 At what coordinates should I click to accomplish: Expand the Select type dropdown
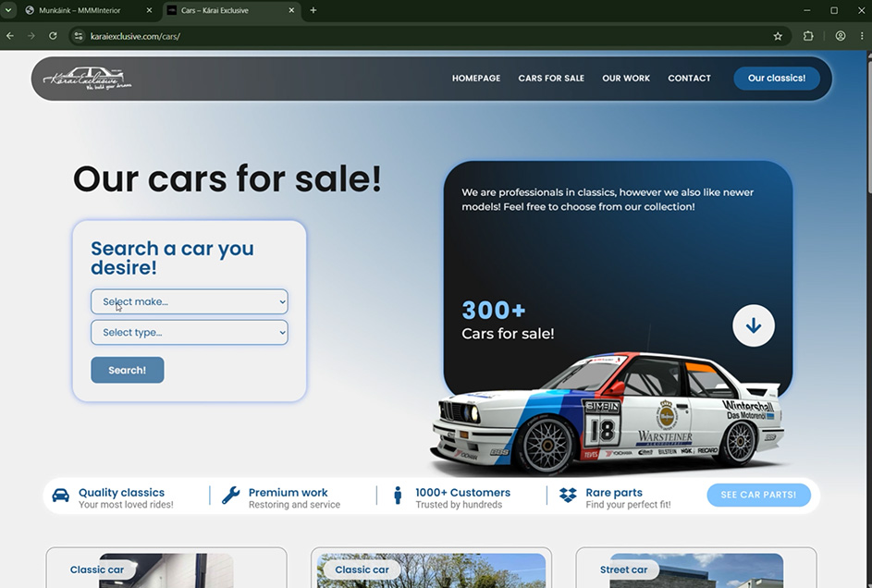189,332
